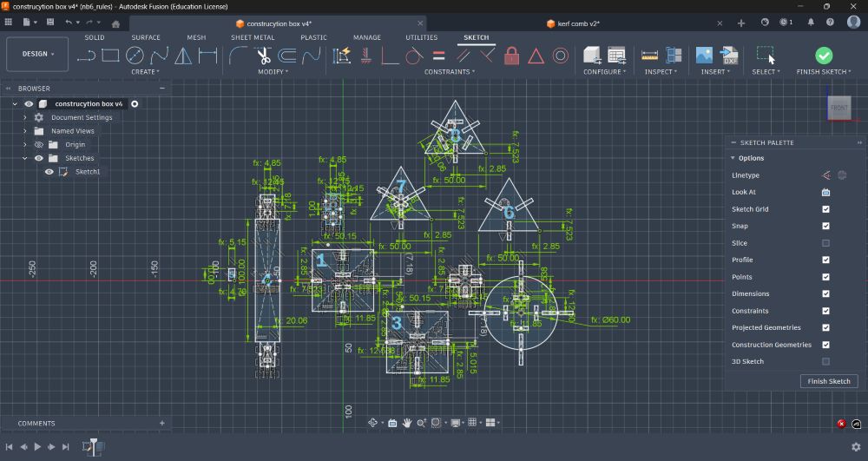
Task: Toggle the Snap checkbox
Action: coord(825,226)
